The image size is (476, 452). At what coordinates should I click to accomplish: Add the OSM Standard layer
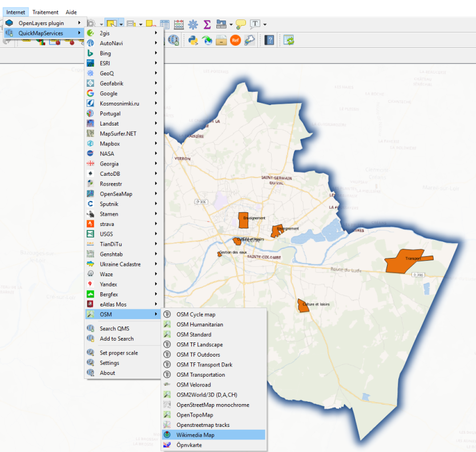pyautogui.click(x=213, y=334)
